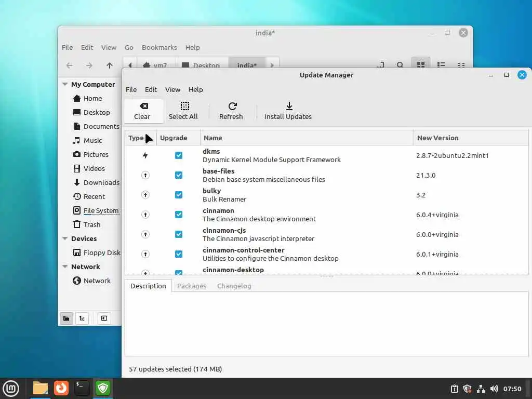
Task: Open file manager Bookmarks menu
Action: pos(159,47)
